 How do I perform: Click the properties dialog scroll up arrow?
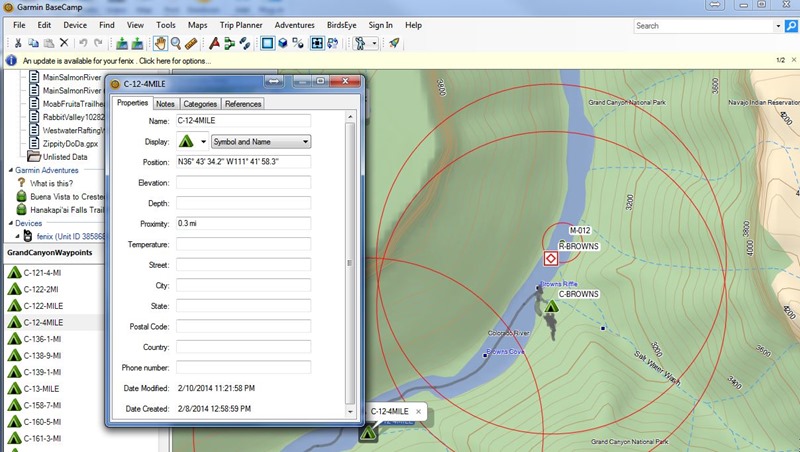click(350, 117)
